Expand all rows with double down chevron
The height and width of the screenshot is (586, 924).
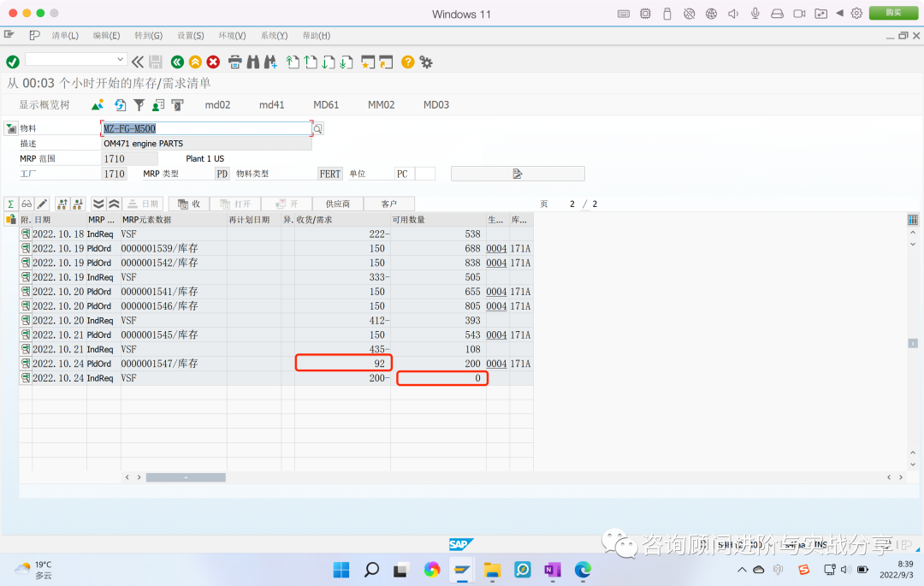[98, 204]
